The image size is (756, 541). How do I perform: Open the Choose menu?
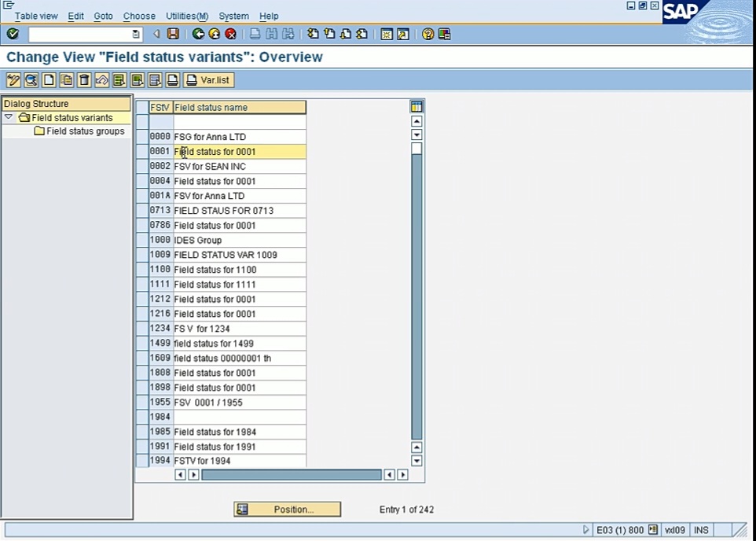click(139, 16)
